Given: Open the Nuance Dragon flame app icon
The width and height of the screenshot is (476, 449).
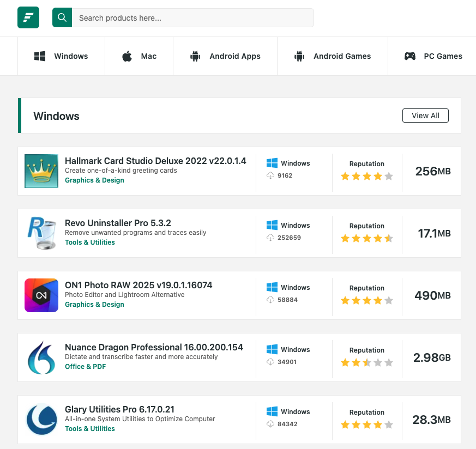Looking at the screenshot, I should click(41, 357).
